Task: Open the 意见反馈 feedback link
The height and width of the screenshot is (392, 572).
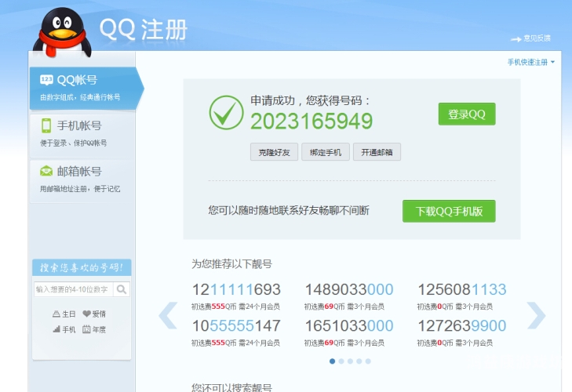Action: [x=530, y=38]
